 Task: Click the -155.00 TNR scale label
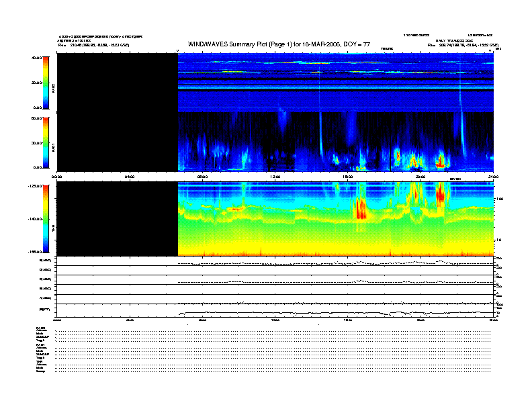(x=35, y=252)
